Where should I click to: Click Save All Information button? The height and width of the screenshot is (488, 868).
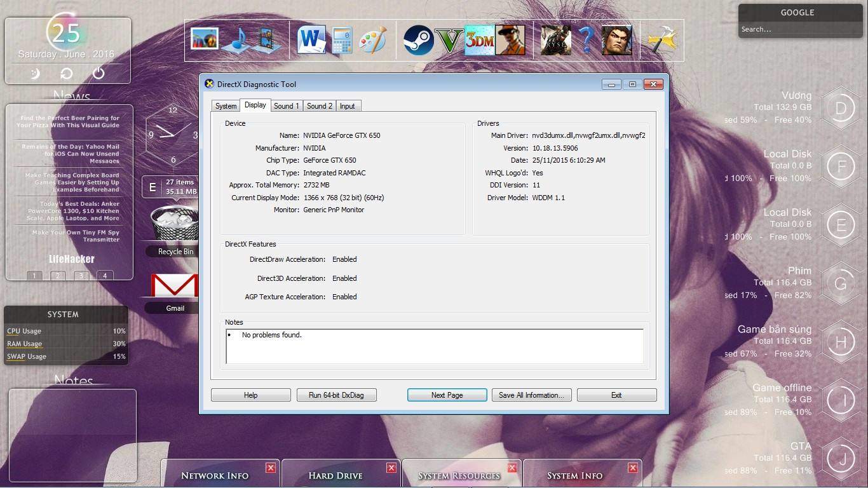pos(531,395)
